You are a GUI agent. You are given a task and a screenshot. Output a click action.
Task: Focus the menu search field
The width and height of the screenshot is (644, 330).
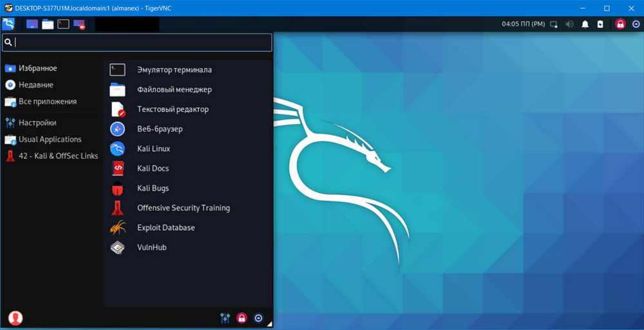coord(137,42)
